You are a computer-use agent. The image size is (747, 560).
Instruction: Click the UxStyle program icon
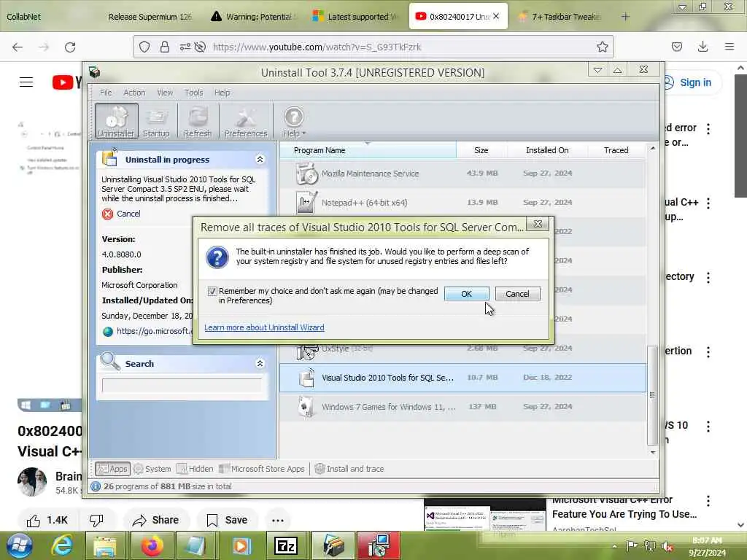click(x=306, y=351)
